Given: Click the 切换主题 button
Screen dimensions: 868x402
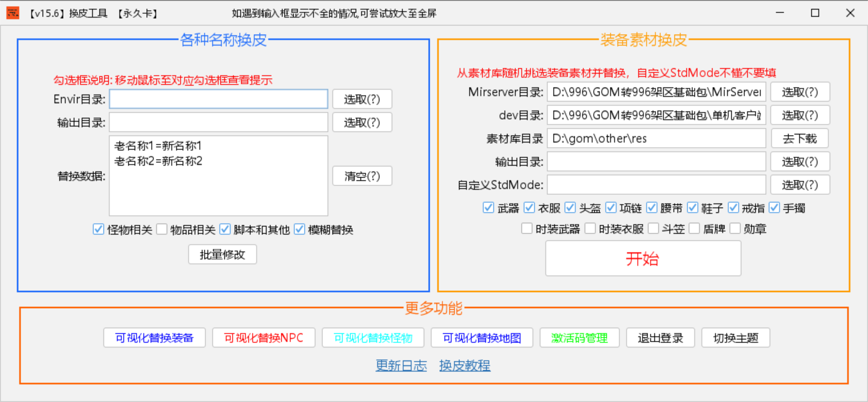Looking at the screenshot, I should click(x=736, y=337).
